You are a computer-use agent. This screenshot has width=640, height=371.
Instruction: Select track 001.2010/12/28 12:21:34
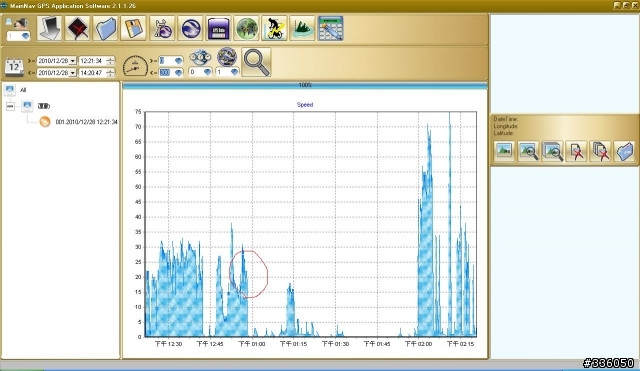[x=87, y=122]
